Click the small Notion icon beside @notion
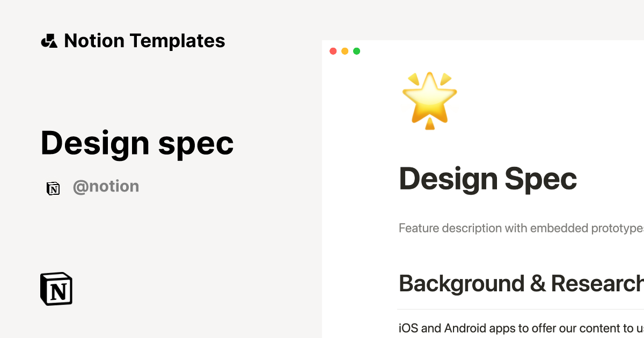This screenshot has height=338, width=644. pyautogui.click(x=53, y=188)
